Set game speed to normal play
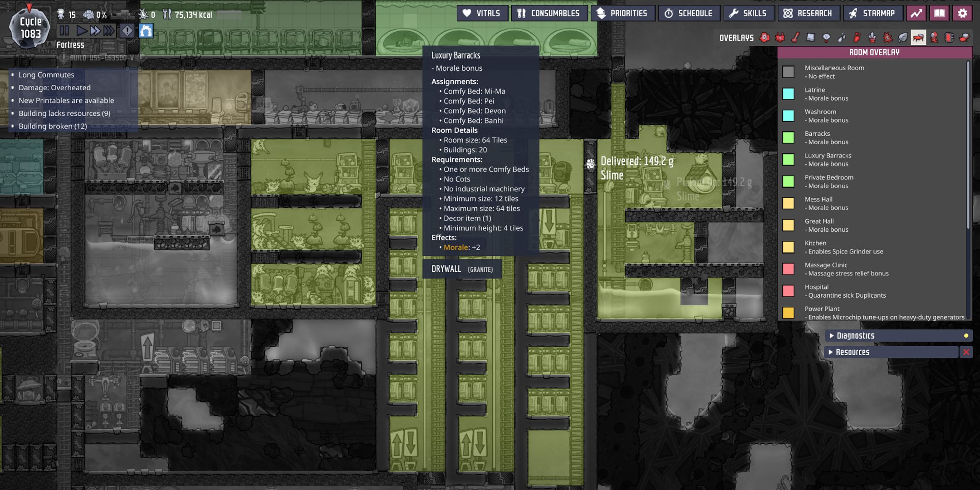 [82, 31]
